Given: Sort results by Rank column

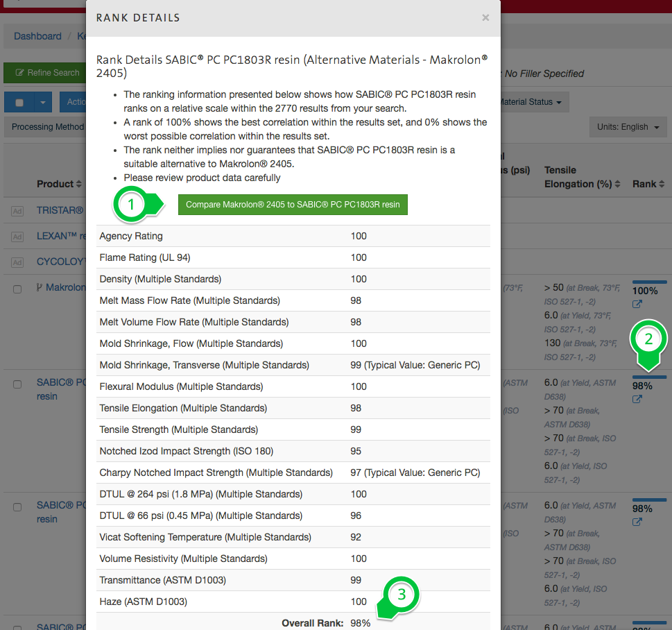Looking at the screenshot, I should 648,184.
